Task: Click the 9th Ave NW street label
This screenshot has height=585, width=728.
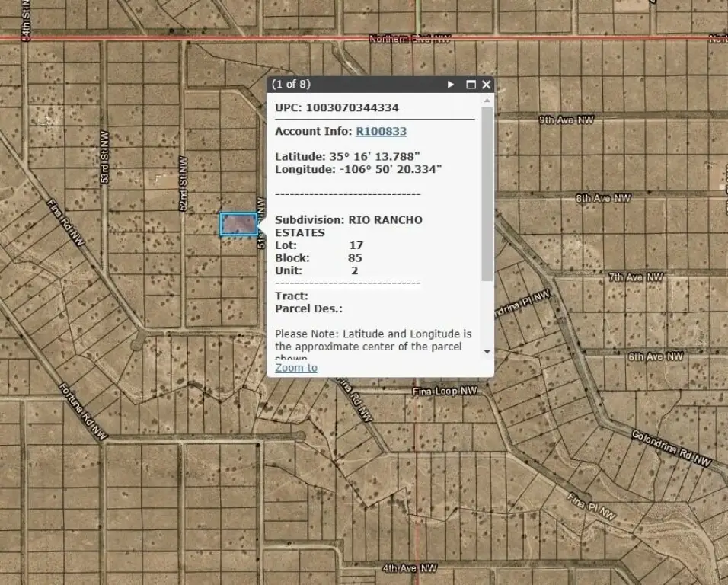Action: tap(566, 120)
